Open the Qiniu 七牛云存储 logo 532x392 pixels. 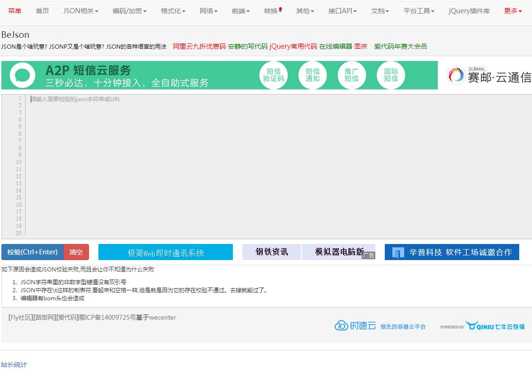(x=494, y=326)
